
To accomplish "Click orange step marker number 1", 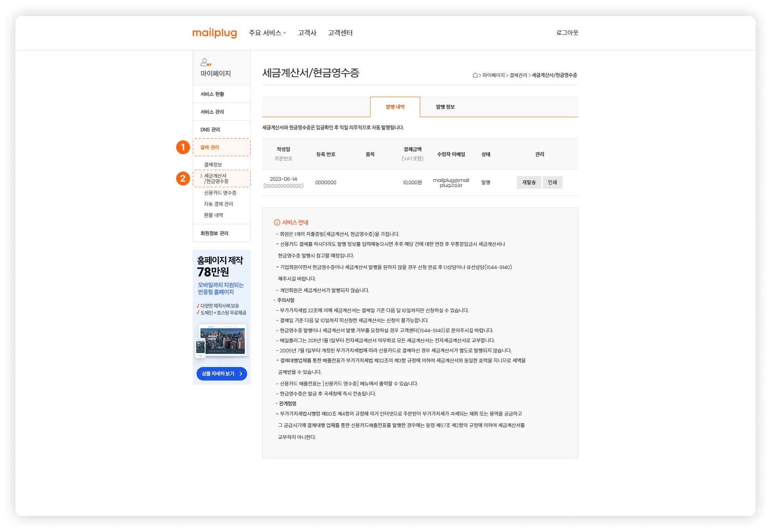I will 183,147.
